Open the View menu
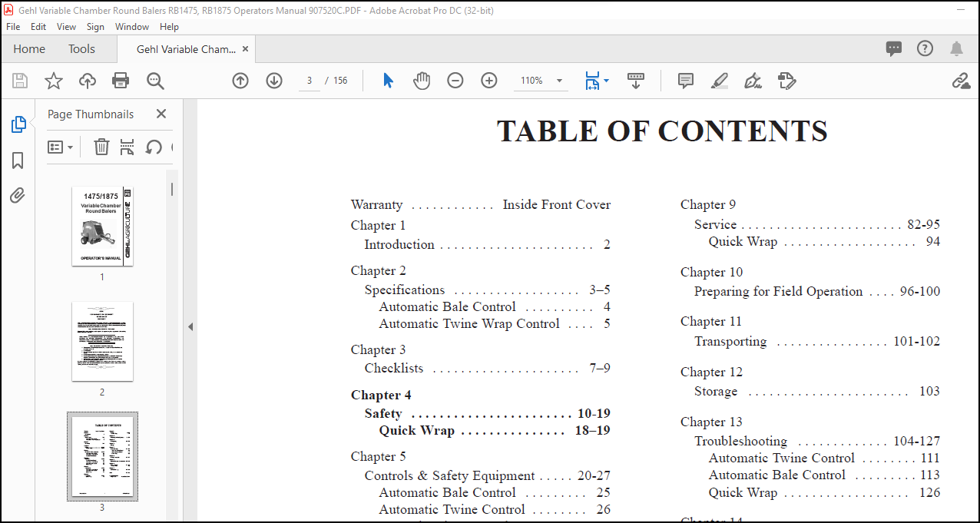This screenshot has height=523, width=980. [67, 26]
